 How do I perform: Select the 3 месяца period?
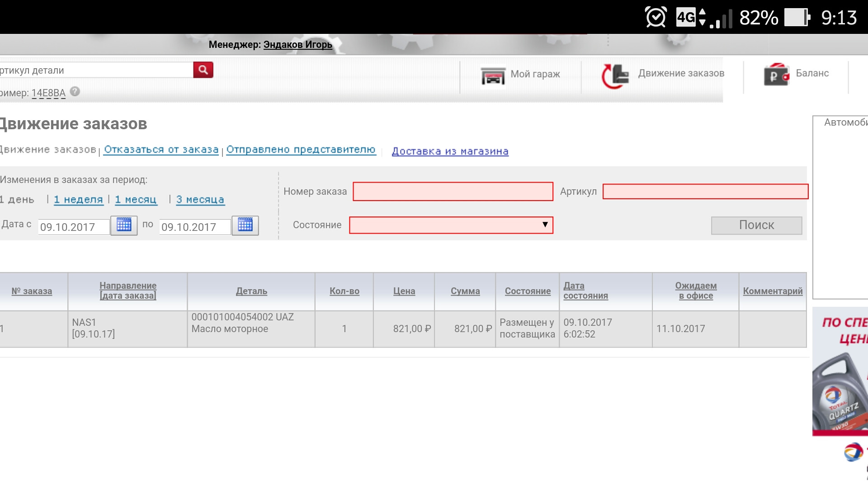(x=200, y=200)
